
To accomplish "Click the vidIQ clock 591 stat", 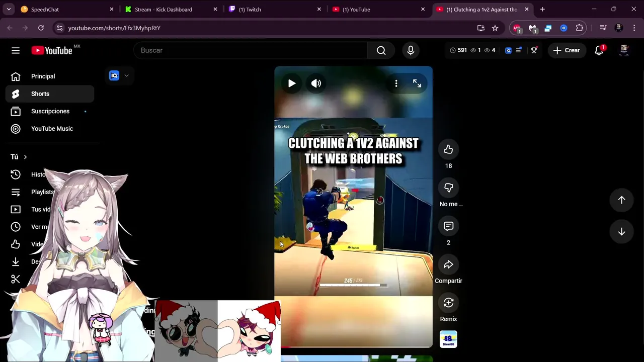I will [x=458, y=50].
